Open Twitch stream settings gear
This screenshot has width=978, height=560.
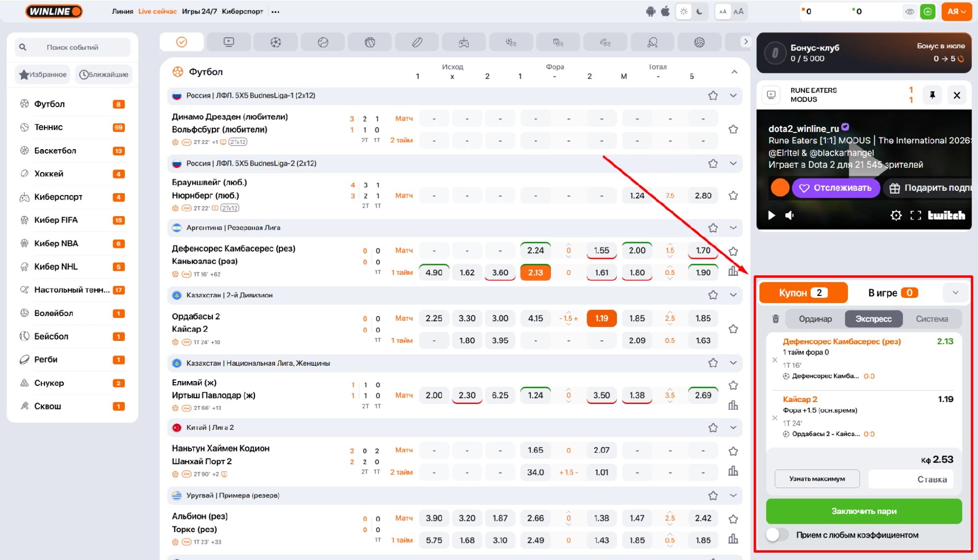896,215
